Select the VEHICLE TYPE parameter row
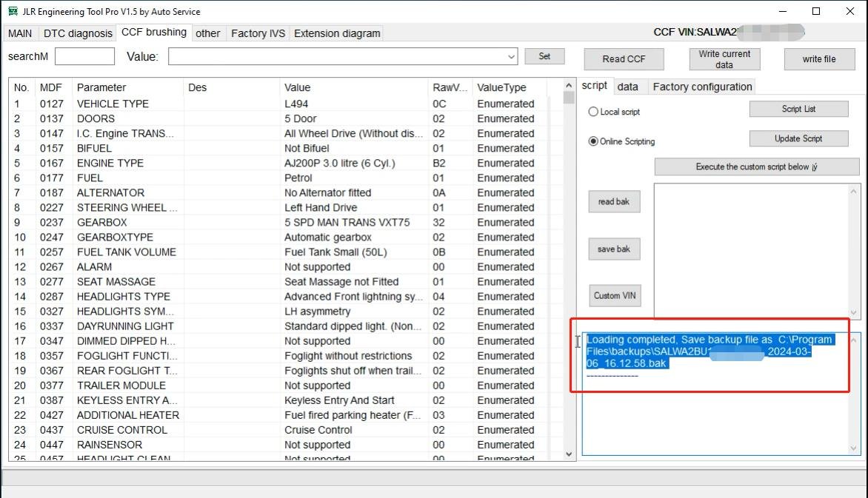868x498 pixels. pyautogui.click(x=278, y=104)
